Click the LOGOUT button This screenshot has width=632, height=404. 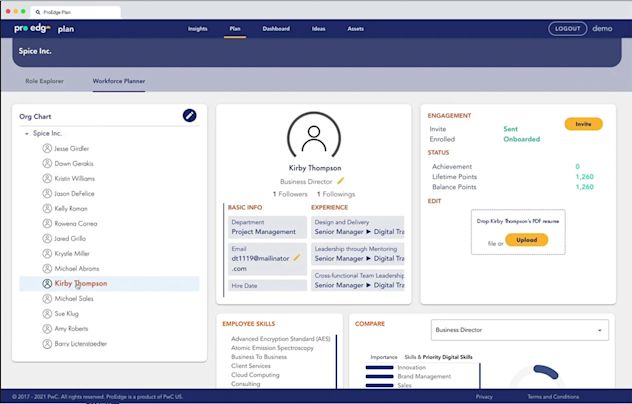[x=568, y=29]
